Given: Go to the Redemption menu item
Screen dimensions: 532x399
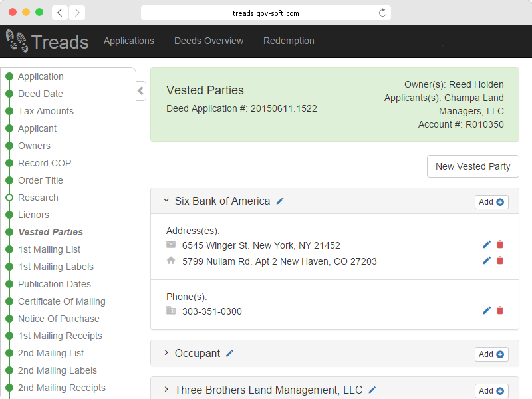Looking at the screenshot, I should point(289,41).
